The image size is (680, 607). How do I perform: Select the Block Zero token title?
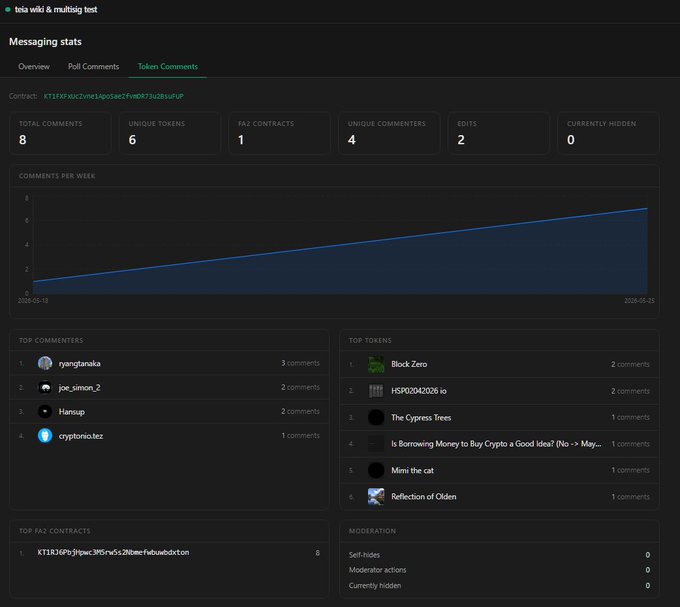coord(409,364)
